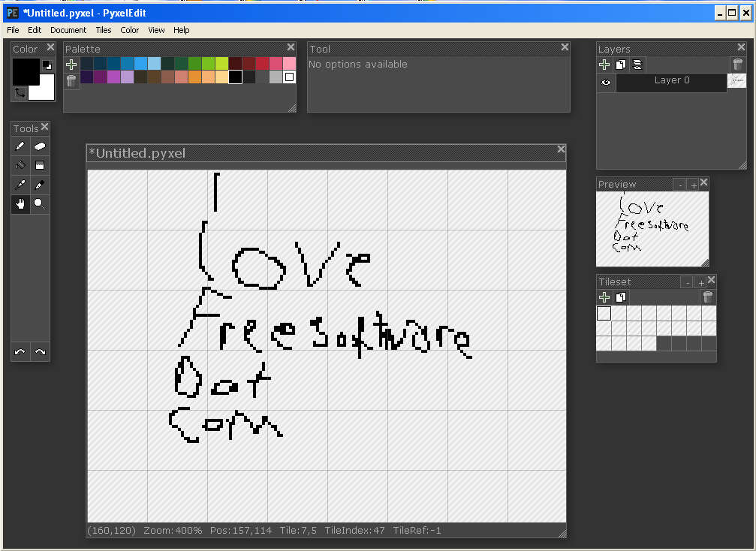The image size is (756, 551).
Task: Select the first tile in Tileset
Action: pos(604,313)
